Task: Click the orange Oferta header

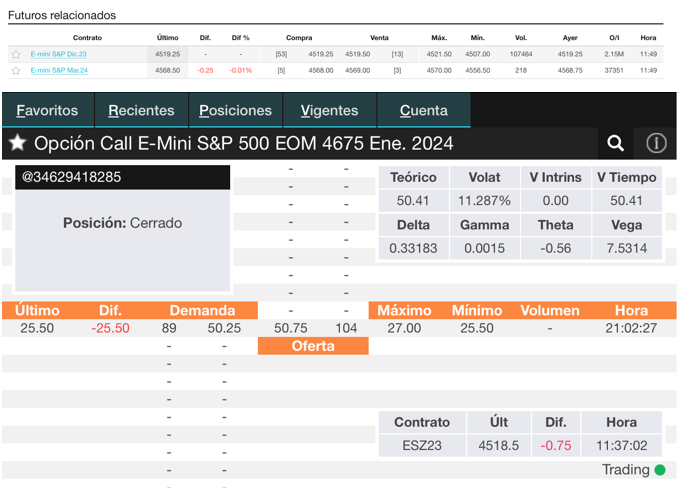Action: (x=313, y=346)
